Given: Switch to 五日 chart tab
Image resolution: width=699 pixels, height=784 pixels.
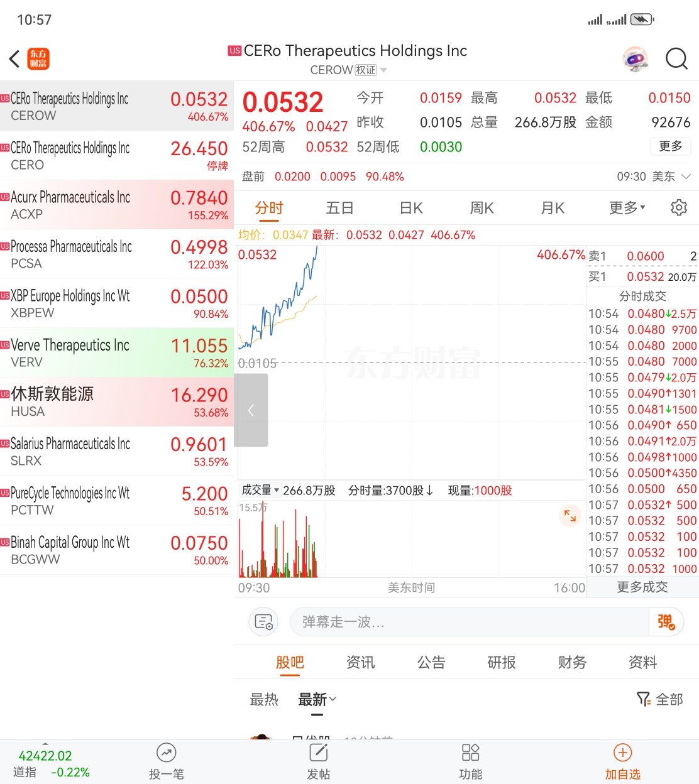Looking at the screenshot, I should click(x=339, y=208).
